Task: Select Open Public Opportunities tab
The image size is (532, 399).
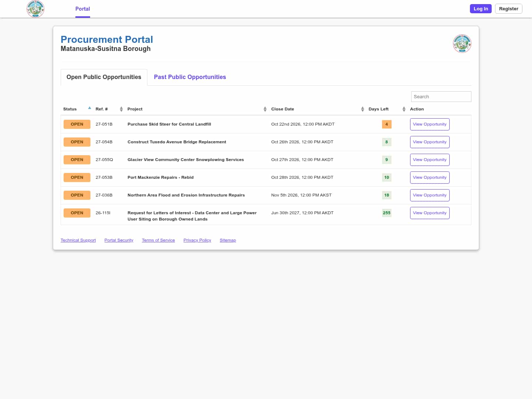Action: [104, 77]
